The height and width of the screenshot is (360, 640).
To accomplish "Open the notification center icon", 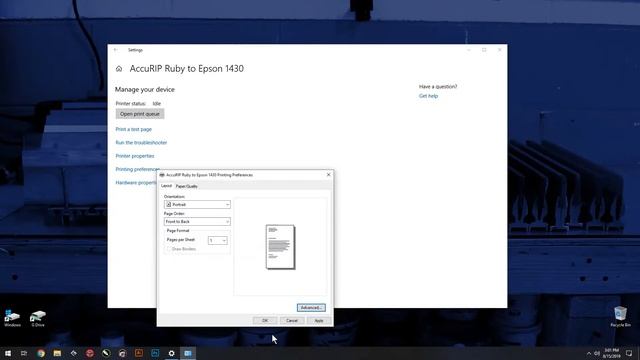I will pyautogui.click(x=629, y=353).
